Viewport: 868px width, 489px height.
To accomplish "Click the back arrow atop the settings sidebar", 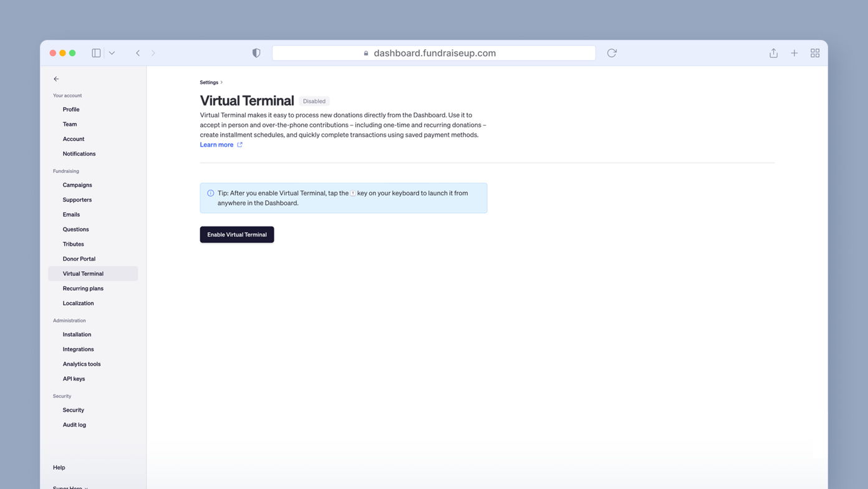I will pyautogui.click(x=56, y=79).
